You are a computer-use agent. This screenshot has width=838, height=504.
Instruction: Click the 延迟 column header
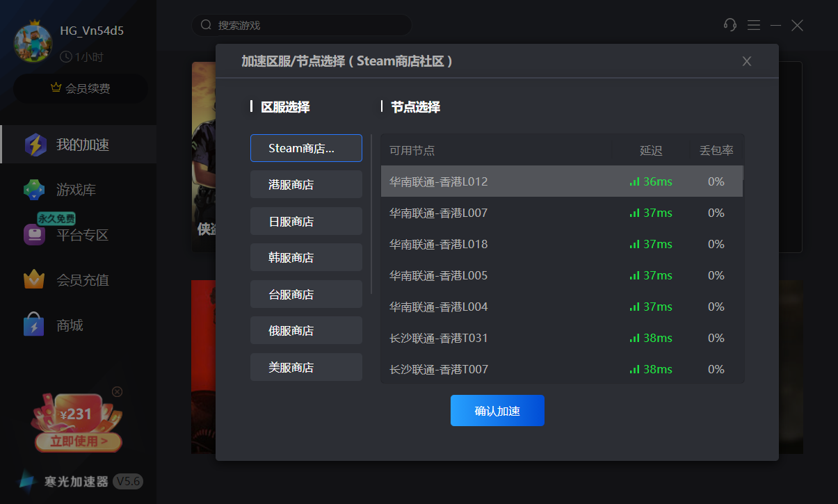651,150
